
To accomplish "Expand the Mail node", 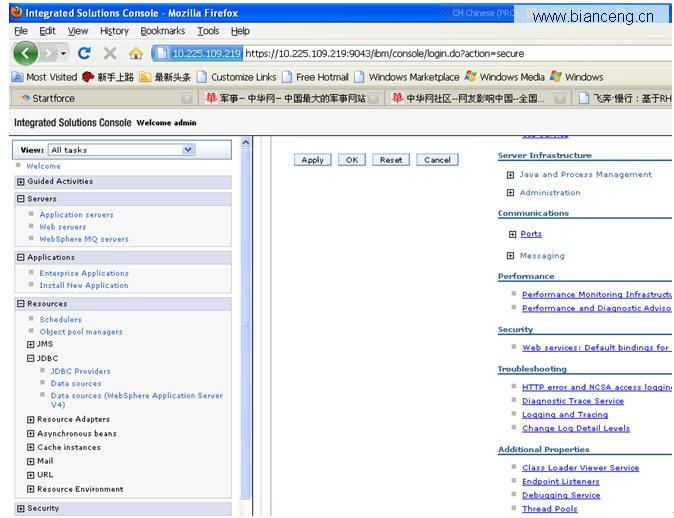I will 31,461.
